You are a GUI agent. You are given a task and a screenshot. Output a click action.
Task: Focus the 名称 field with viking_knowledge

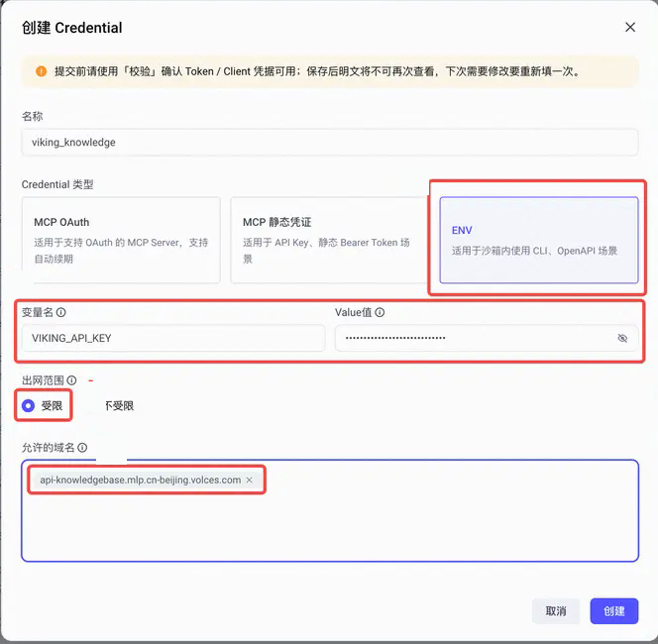[x=330, y=143]
